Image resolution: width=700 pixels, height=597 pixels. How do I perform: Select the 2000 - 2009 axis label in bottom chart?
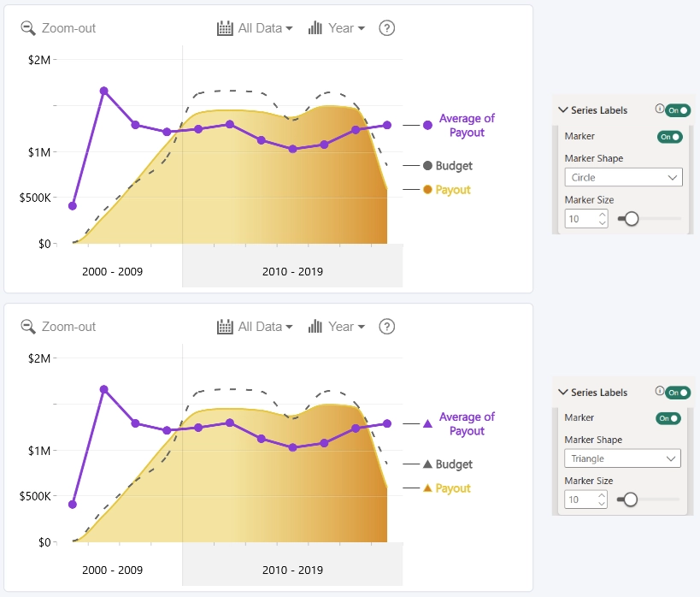click(113, 570)
